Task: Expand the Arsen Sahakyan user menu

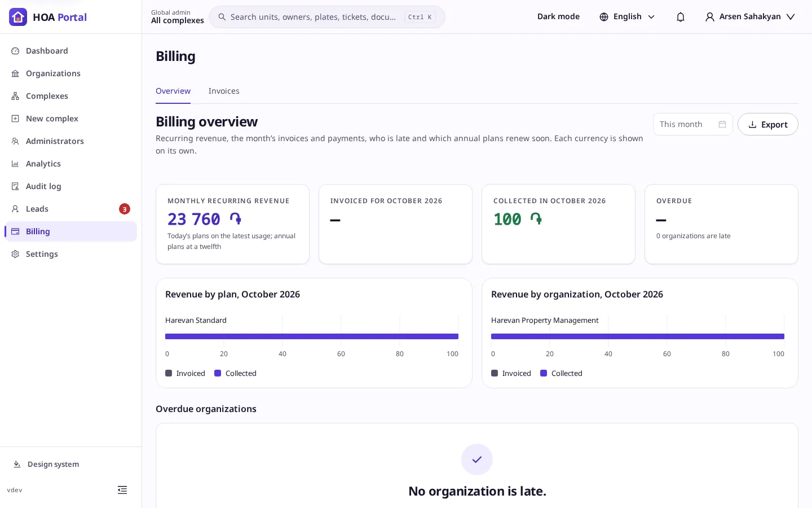Action: point(750,17)
